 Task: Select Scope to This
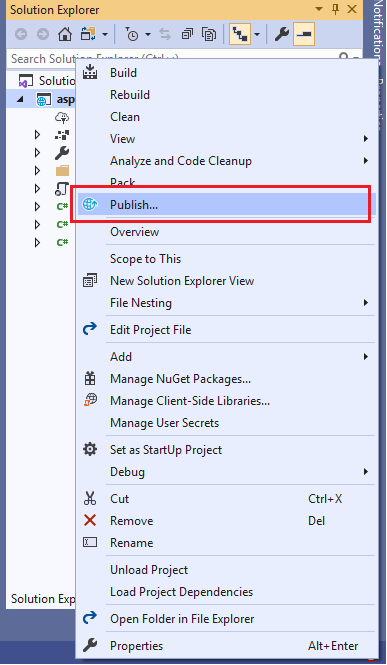pyautogui.click(x=145, y=259)
